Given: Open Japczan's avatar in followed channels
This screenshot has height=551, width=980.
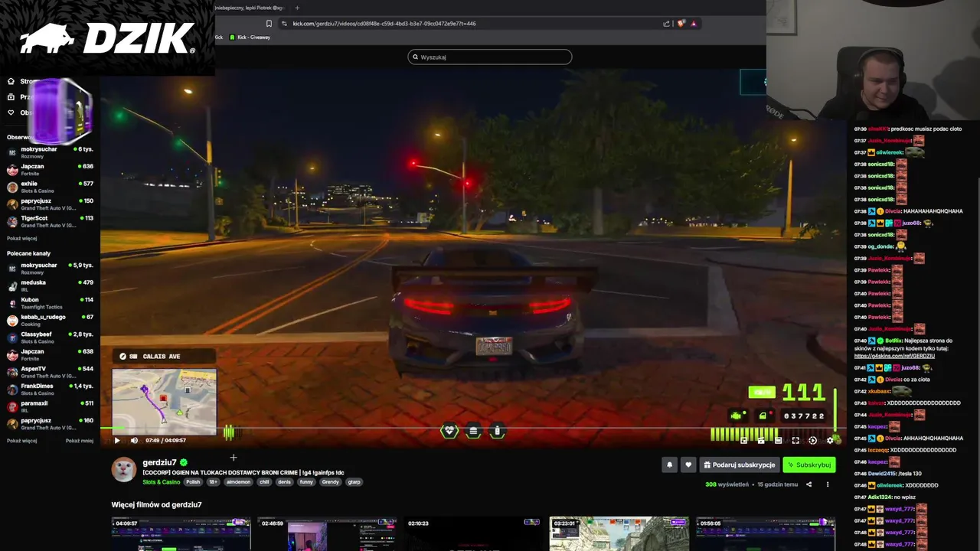Looking at the screenshot, I should coord(12,170).
